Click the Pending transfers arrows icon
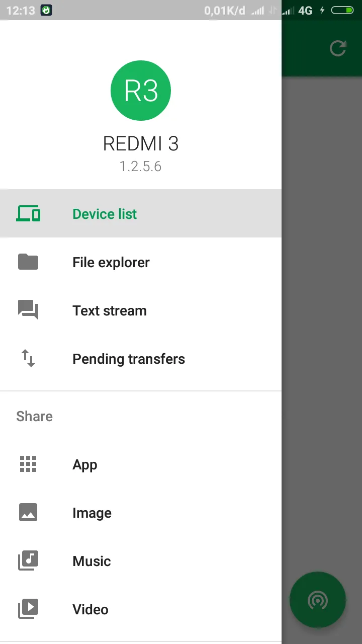Screen dimensions: 362x644 [x=28, y=359]
